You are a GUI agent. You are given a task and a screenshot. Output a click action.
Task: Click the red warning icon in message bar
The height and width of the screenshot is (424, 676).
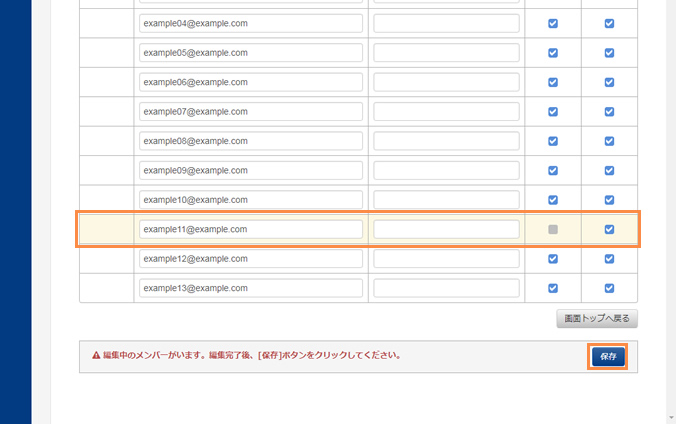click(x=96, y=355)
